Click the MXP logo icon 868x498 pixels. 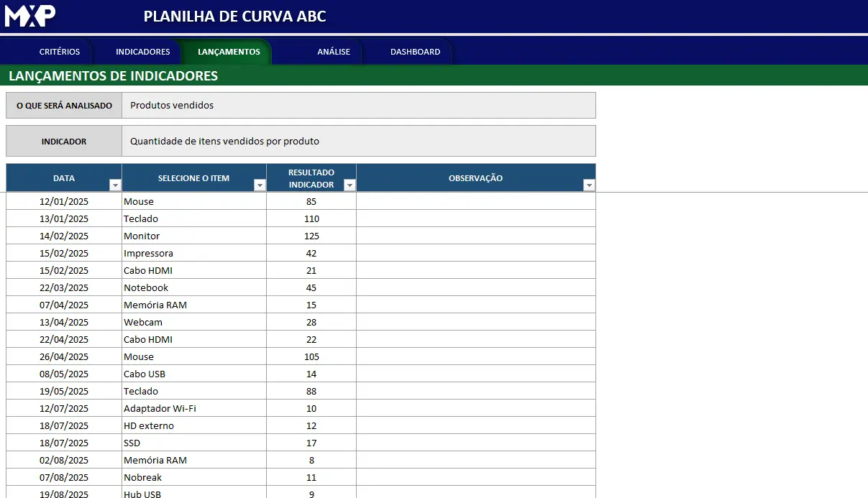30,16
